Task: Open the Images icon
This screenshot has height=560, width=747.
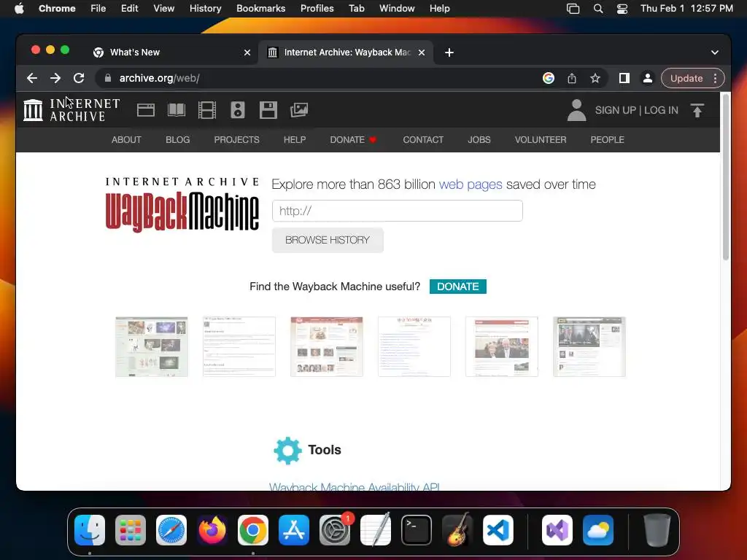Action: [x=299, y=110]
